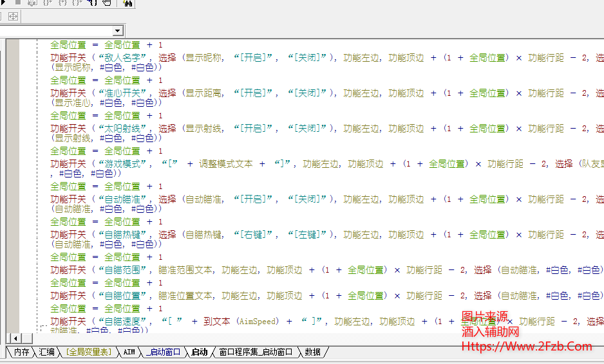Click the hand breakpoint icon

(x=107, y=3)
